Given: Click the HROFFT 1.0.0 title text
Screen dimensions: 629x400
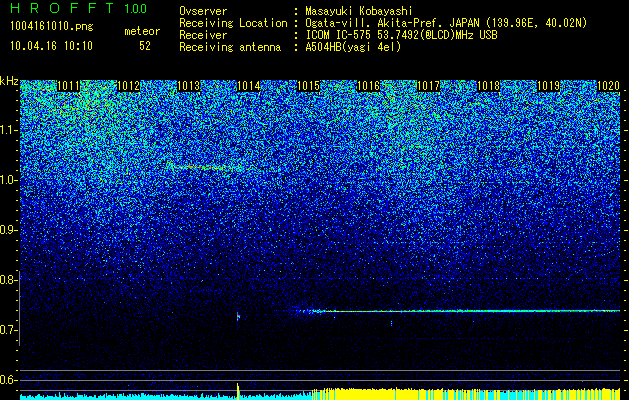Looking at the screenshot, I should [x=79, y=8].
